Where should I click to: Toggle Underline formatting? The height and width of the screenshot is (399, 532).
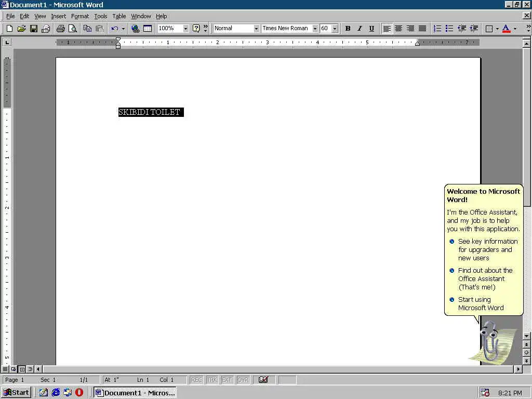(371, 29)
